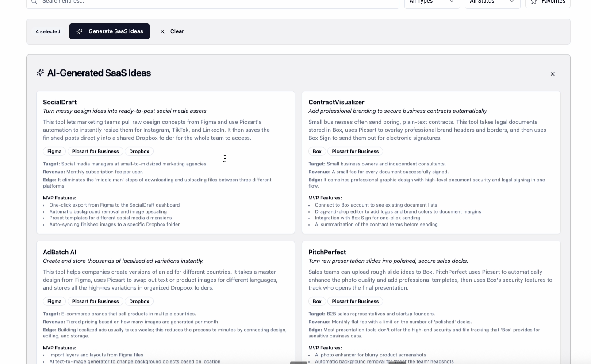Click the AI-Generated SaaS Ideas heading
The image size is (591, 364).
99,73
